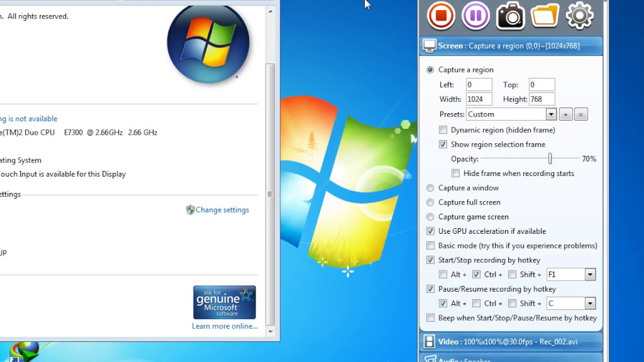Delete preset with the x button
Image resolution: width=644 pixels, height=362 pixels.
tap(581, 115)
